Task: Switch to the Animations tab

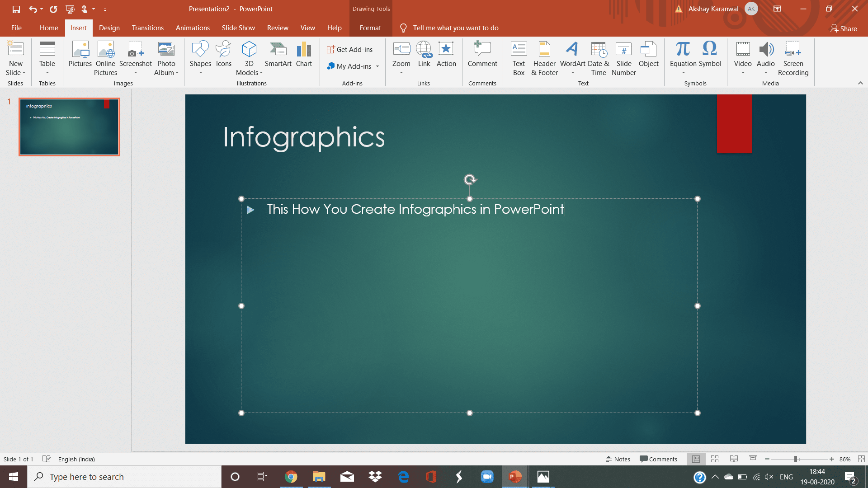Action: pos(193,28)
